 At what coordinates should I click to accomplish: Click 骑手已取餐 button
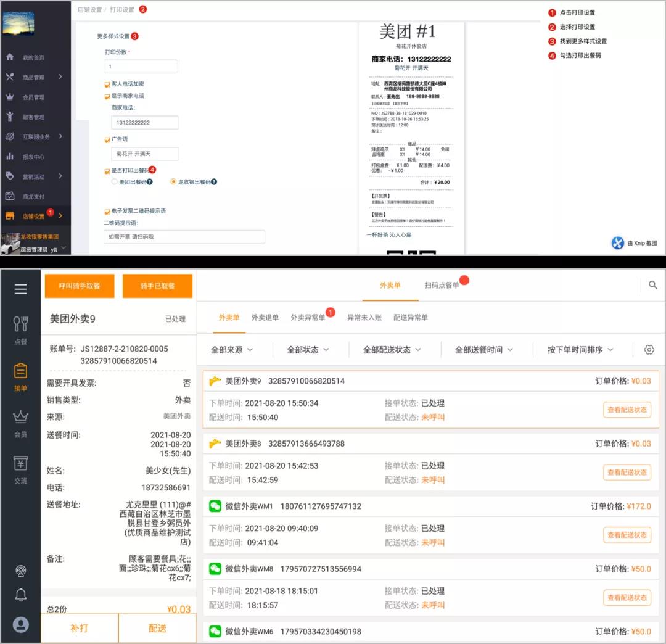pos(158,286)
